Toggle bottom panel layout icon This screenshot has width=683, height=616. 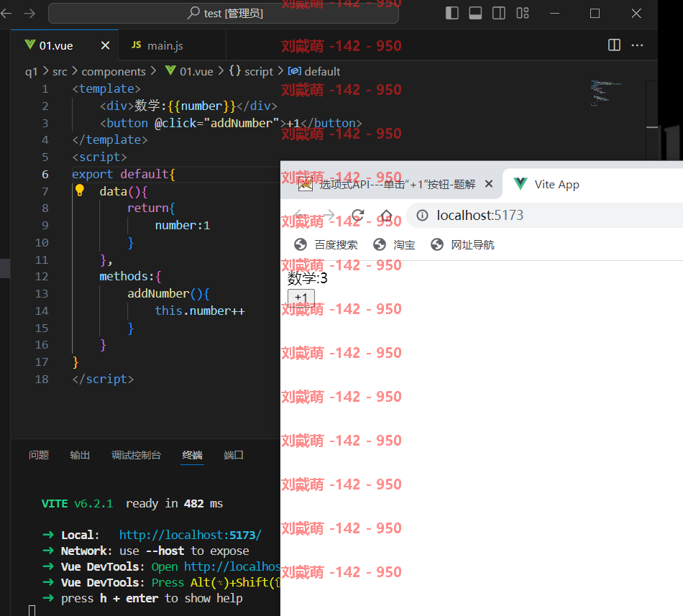pyautogui.click(x=475, y=13)
